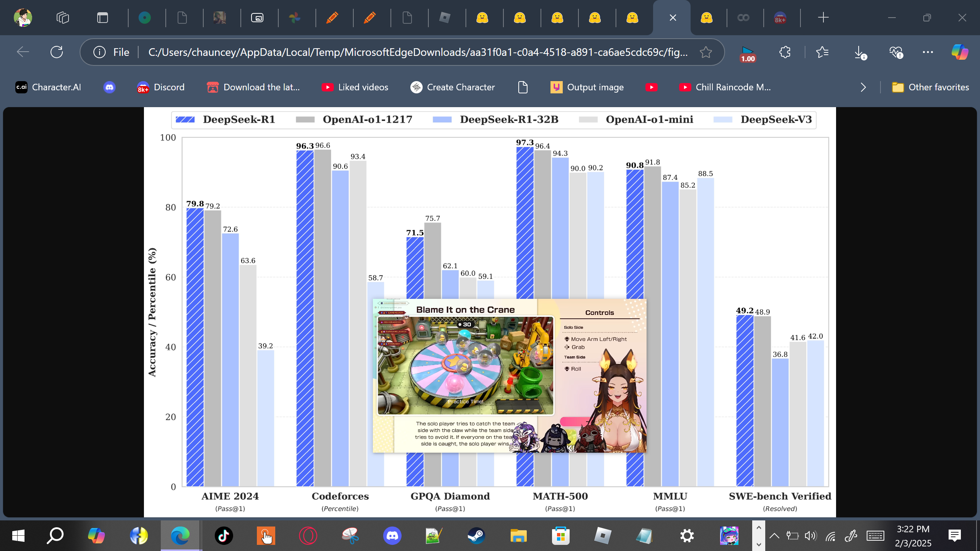Open the Liked videos bookmark

tap(355, 87)
